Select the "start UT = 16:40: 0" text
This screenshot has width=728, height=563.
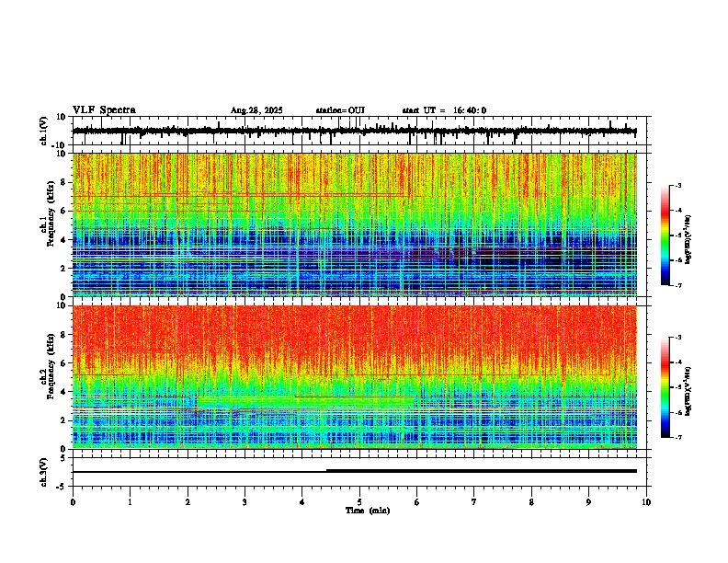click(x=444, y=110)
